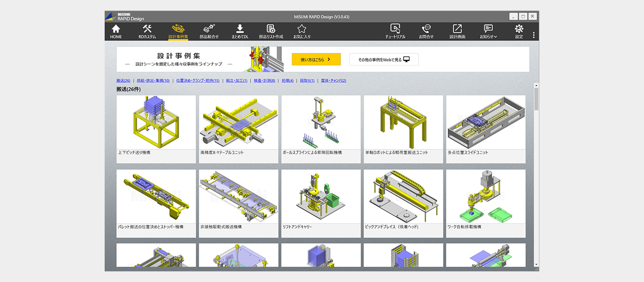Open the 設計画面 icon
The height and width of the screenshot is (282, 644).
[457, 31]
